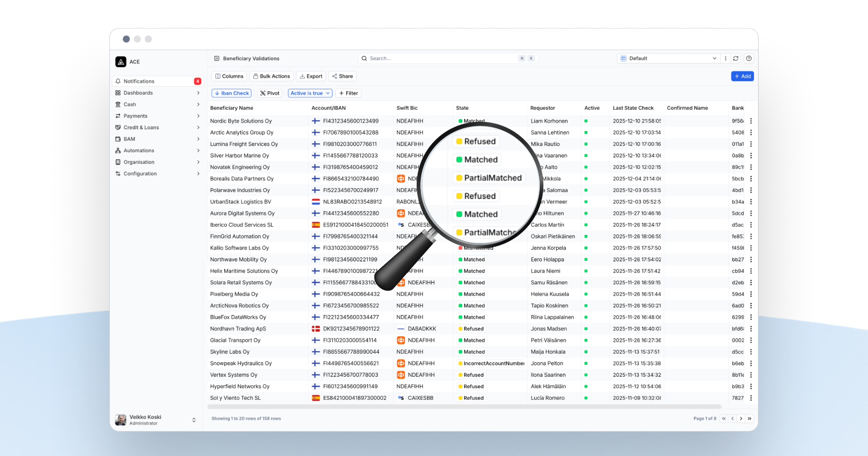The image size is (868, 456).
Task: Expand the Configuration sidebar section
Action: coord(198,174)
